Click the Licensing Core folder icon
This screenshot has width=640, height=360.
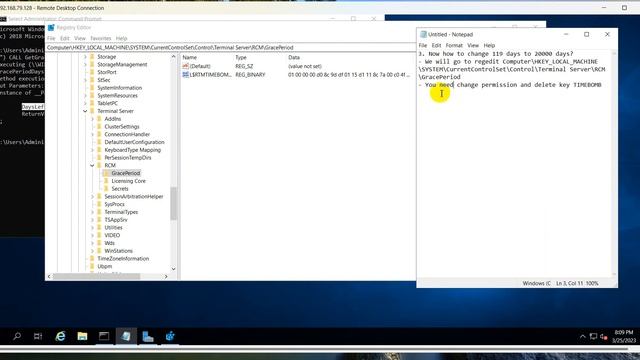pos(107,181)
